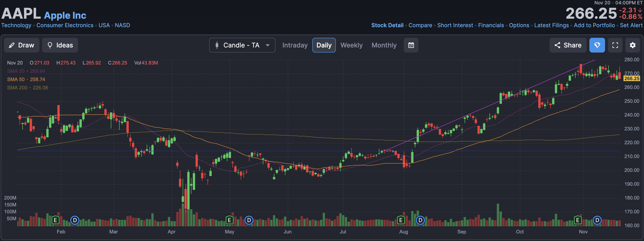Click the yellow 266.25 current price tag

coord(632,79)
